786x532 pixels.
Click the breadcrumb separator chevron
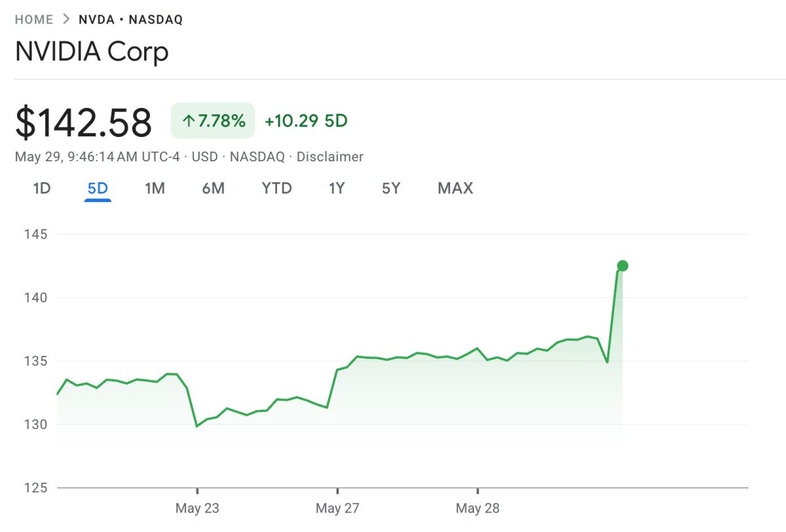[x=65, y=19]
